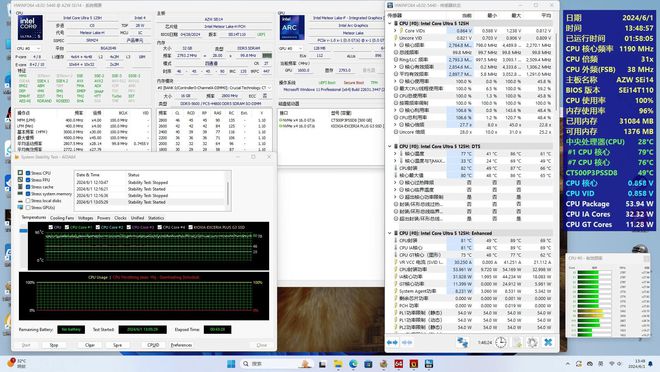Show hidden tray icons chevron

(x=568, y=364)
